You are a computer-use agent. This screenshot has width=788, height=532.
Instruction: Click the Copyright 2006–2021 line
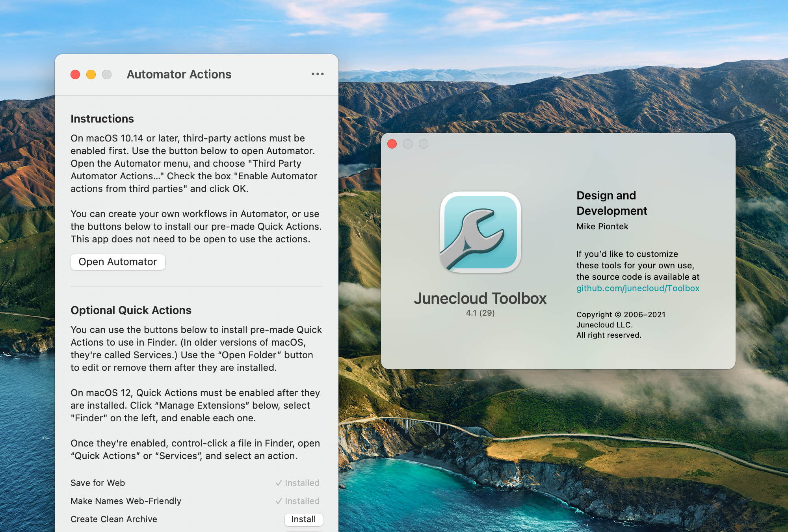click(621, 314)
